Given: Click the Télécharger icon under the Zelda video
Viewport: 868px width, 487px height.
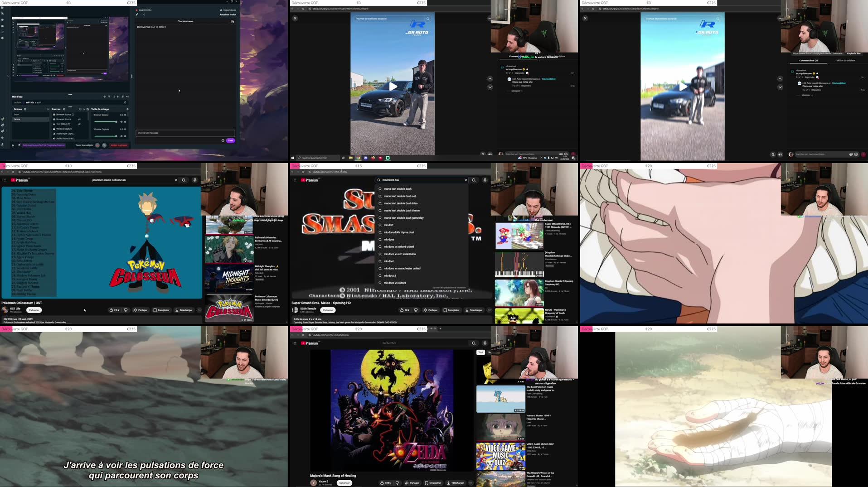Looking at the screenshot, I should click(457, 483).
